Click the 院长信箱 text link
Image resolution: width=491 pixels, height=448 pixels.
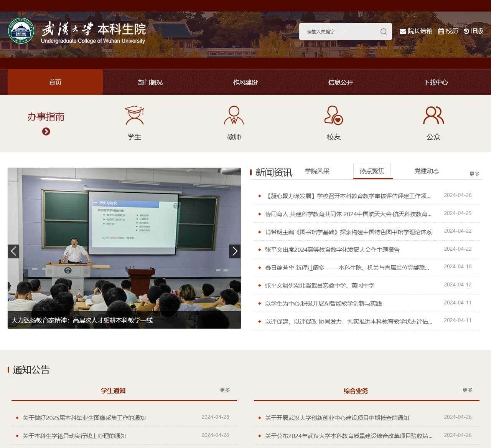pyautogui.click(x=420, y=31)
